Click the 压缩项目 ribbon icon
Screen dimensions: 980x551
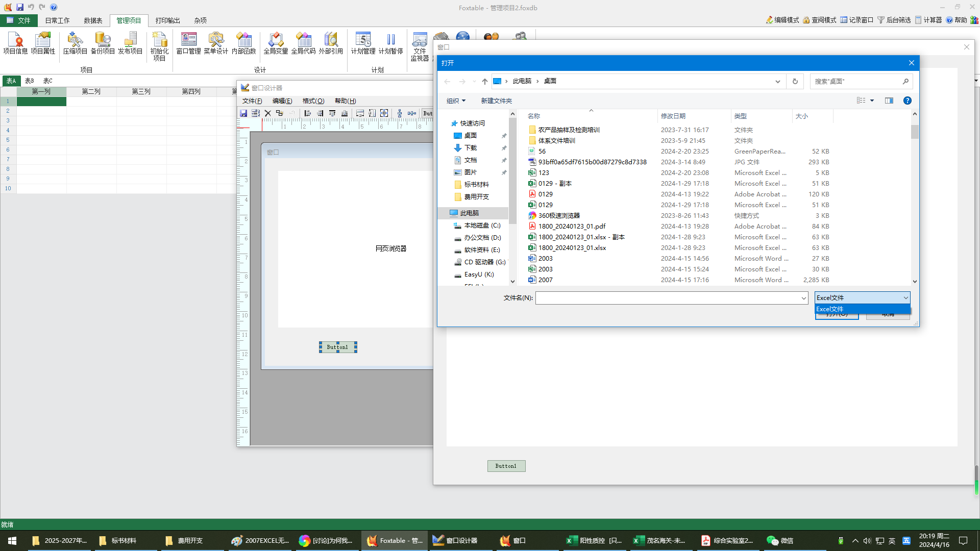pos(75,43)
